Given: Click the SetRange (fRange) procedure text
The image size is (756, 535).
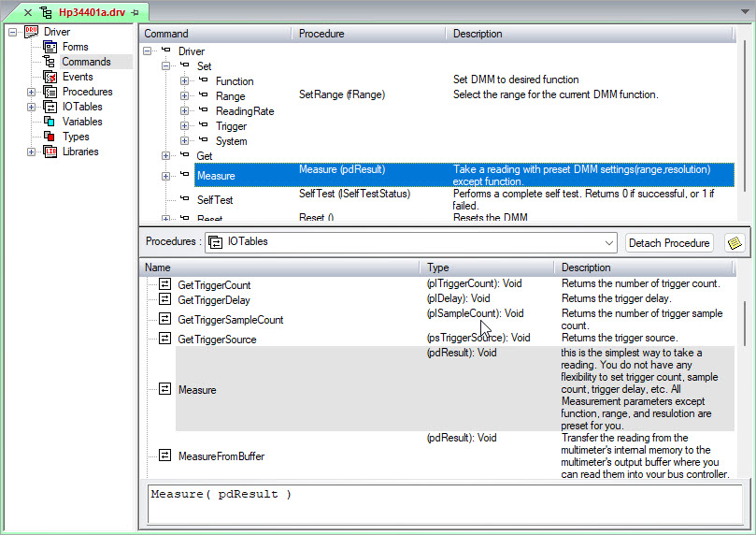Looking at the screenshot, I should click(x=342, y=94).
